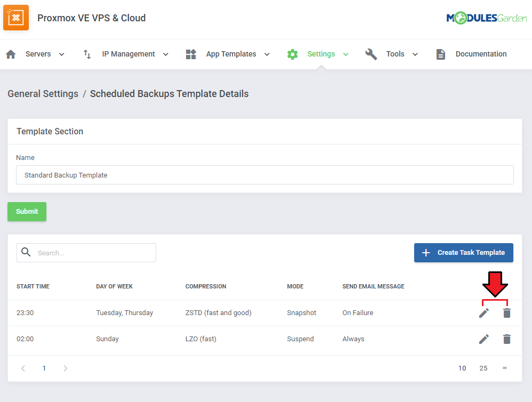Image resolution: width=532 pixels, height=402 pixels.
Task: Click the Scheduled Backups Template Details title
Action: coord(170,94)
